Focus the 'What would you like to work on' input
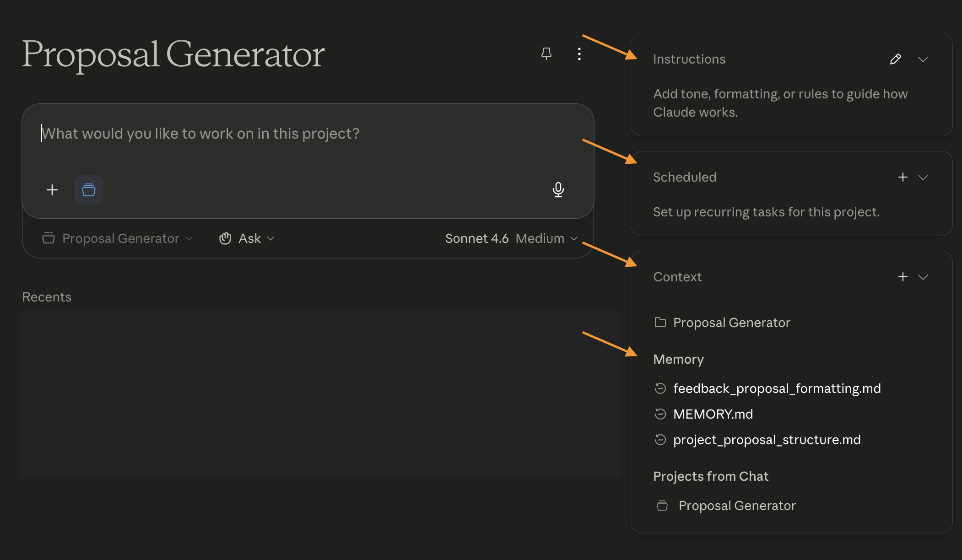This screenshot has width=962, height=560. pos(308,134)
